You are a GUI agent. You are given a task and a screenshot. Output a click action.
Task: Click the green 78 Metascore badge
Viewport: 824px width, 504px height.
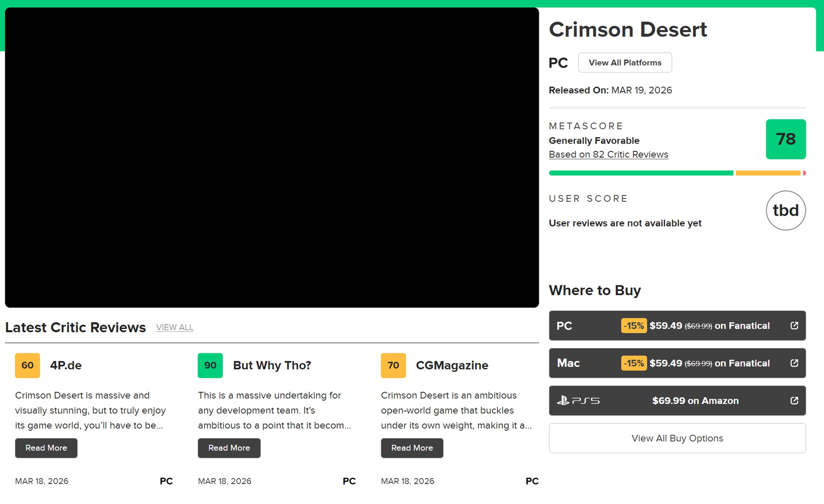[x=785, y=139]
